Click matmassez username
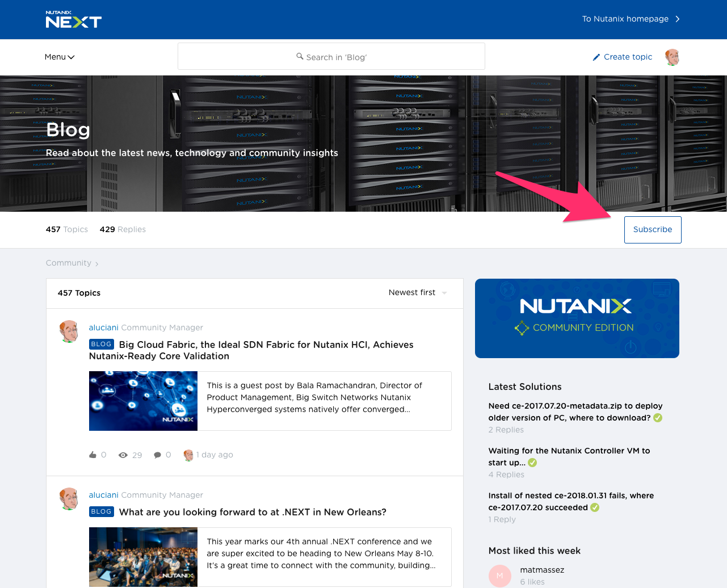727x588 pixels. tap(542, 570)
